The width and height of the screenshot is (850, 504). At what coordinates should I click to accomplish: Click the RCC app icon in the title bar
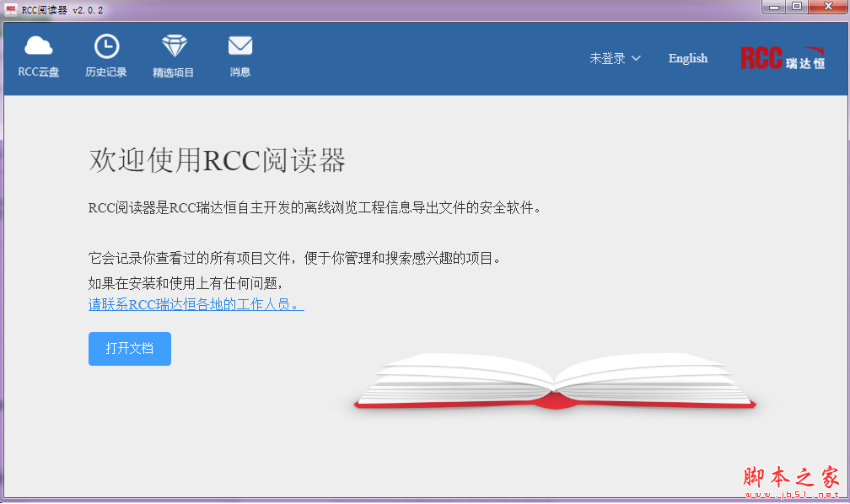pos(11,8)
